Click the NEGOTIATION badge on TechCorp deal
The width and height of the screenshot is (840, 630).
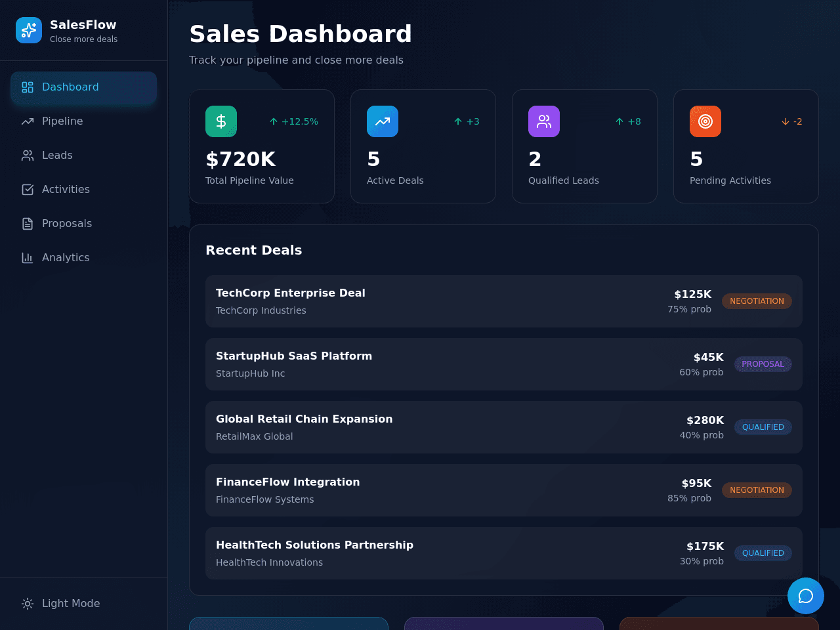[757, 301]
